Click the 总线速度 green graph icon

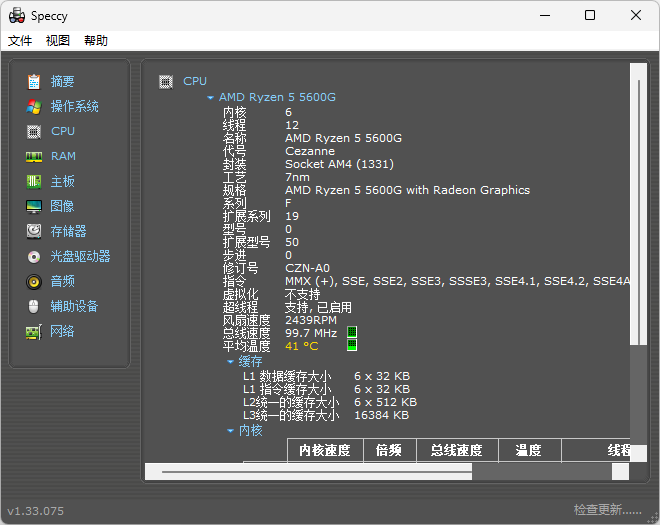click(352, 332)
